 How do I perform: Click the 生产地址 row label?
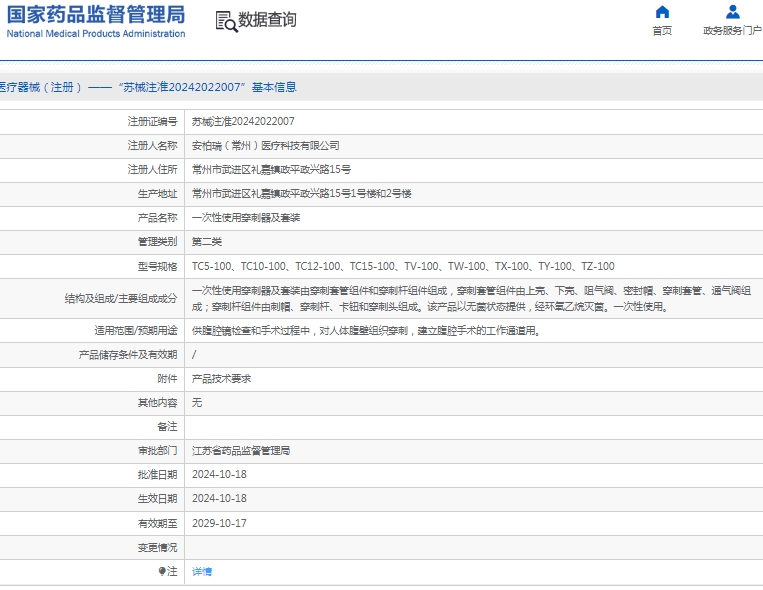(x=157, y=194)
